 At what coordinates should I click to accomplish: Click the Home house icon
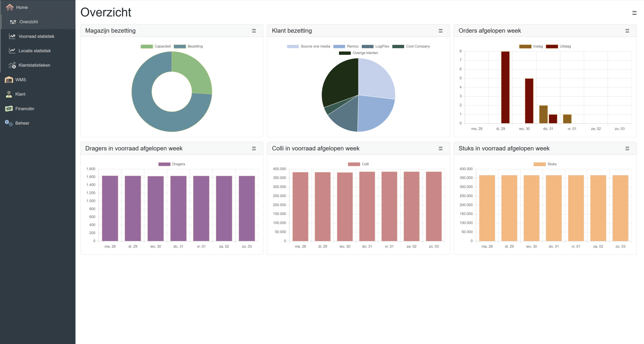click(x=10, y=7)
